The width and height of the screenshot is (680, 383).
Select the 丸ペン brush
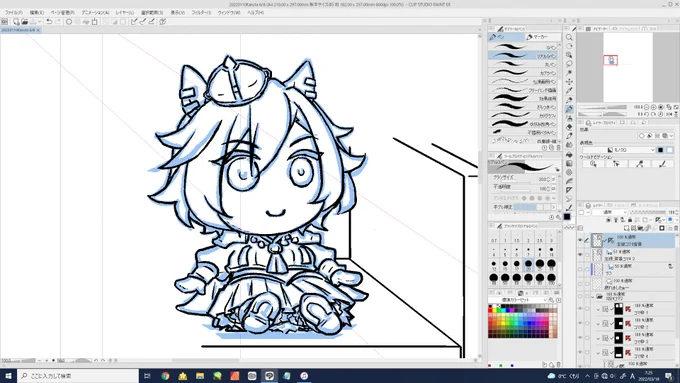tap(523, 64)
